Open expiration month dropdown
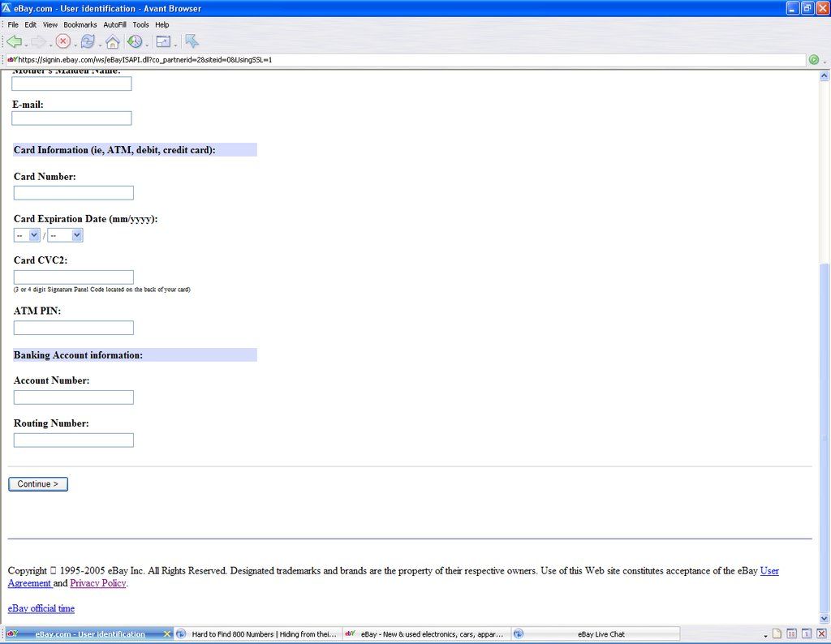Viewport: 831px width, 644px height. coord(27,235)
